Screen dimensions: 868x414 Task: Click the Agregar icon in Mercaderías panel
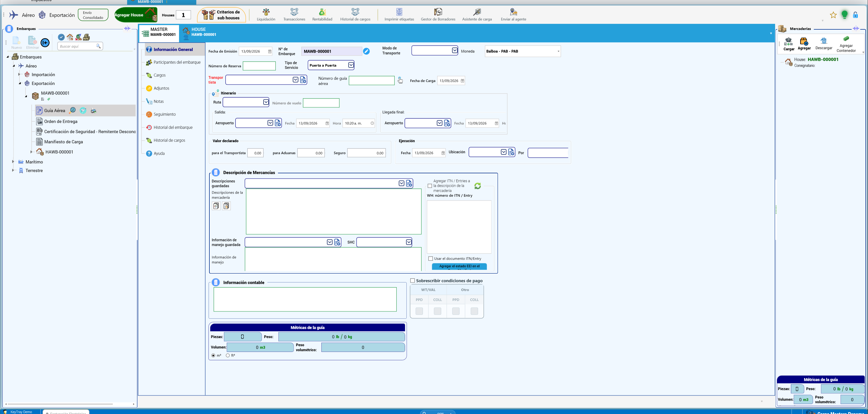coord(804,41)
